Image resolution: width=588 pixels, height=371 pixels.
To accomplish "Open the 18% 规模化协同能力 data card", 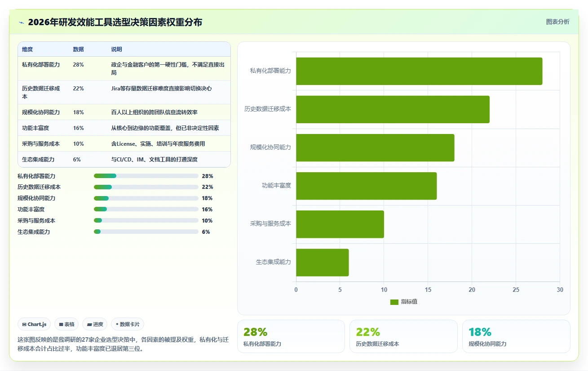I will pyautogui.click(x=516, y=336).
